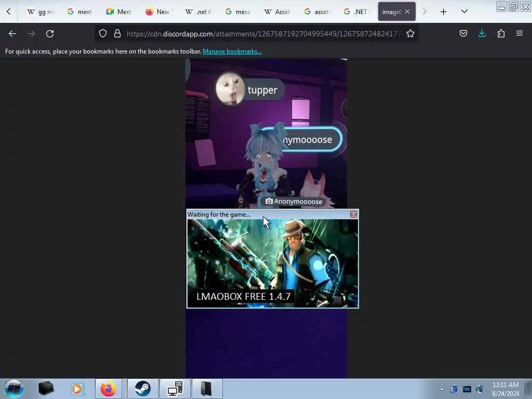
Task: Open a new tab with plus button
Action: point(444,12)
